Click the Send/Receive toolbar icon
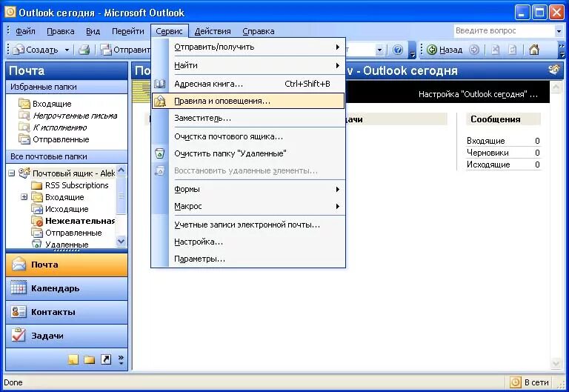The width and height of the screenshot is (569, 392). [106, 50]
